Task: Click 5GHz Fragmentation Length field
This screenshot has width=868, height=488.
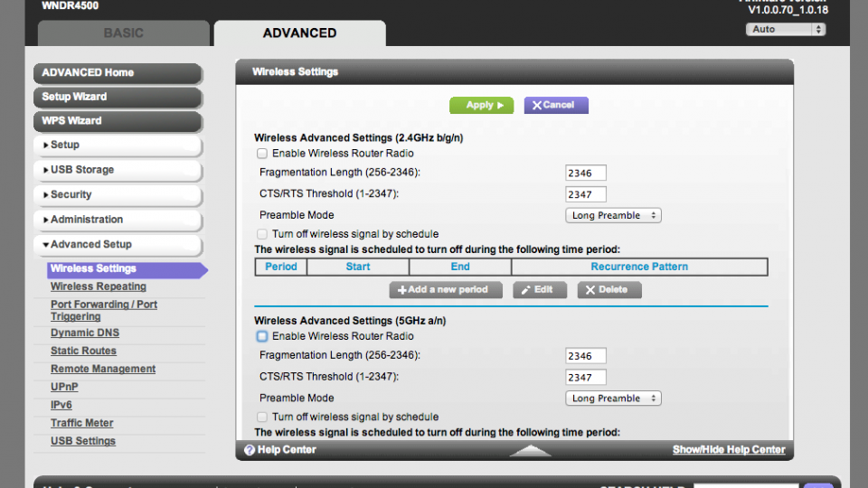Action: pyautogui.click(x=586, y=356)
